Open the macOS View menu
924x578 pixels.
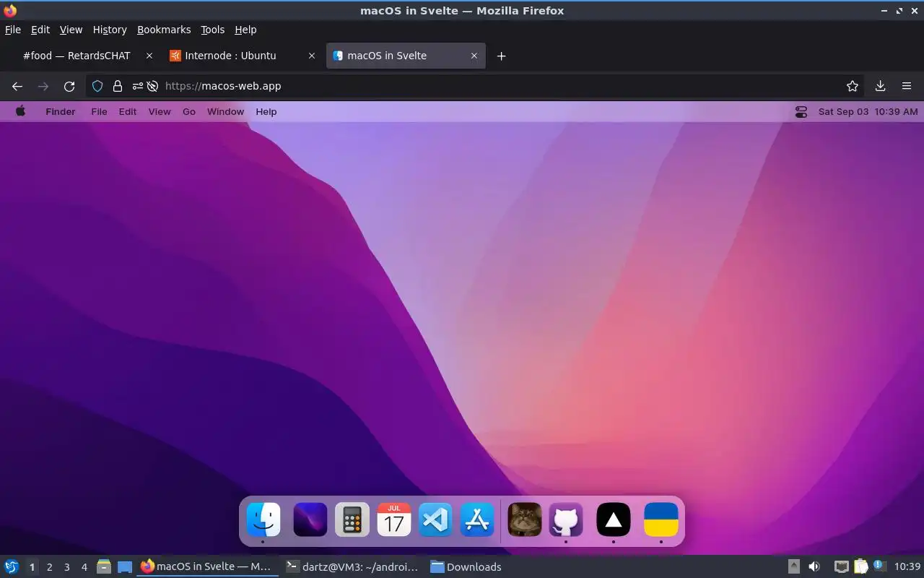[x=160, y=112]
